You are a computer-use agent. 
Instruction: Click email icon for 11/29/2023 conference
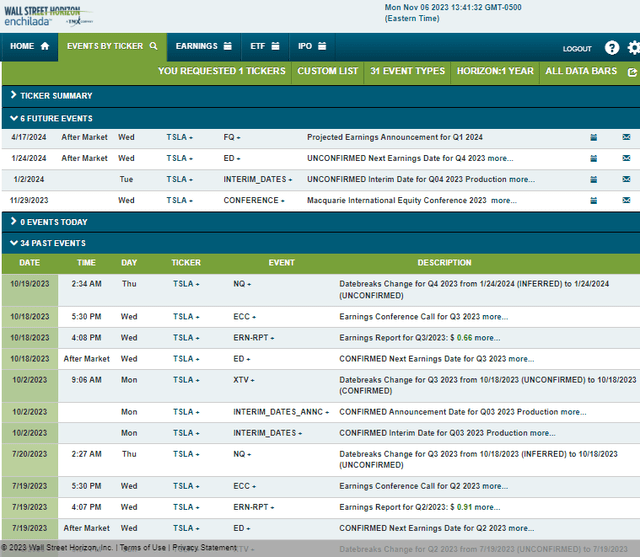(x=626, y=200)
